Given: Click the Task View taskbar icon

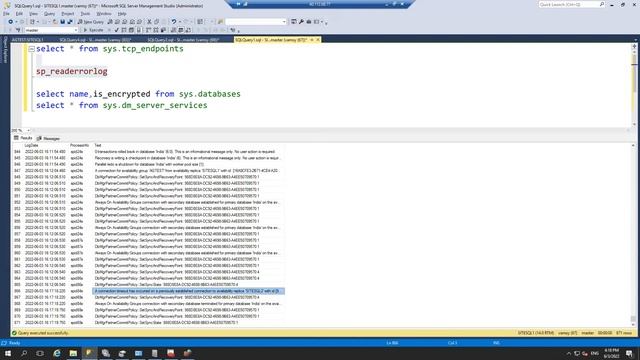Looking at the screenshot, I should point(40,353).
